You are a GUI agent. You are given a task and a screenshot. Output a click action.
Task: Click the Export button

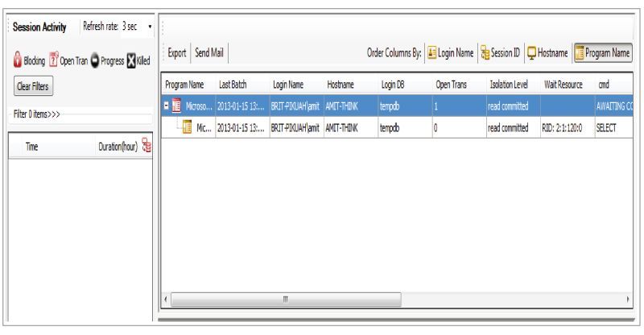click(175, 52)
